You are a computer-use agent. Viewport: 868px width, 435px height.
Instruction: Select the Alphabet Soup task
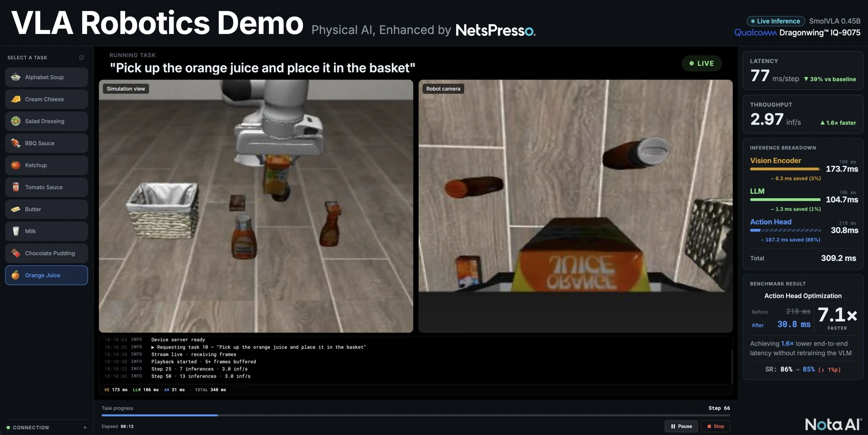[x=47, y=77]
